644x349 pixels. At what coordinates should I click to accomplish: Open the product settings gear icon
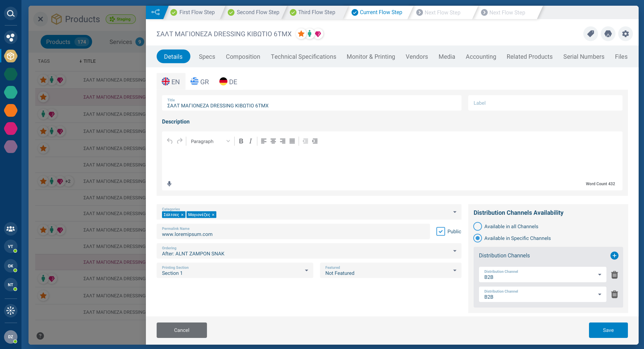pyautogui.click(x=625, y=34)
